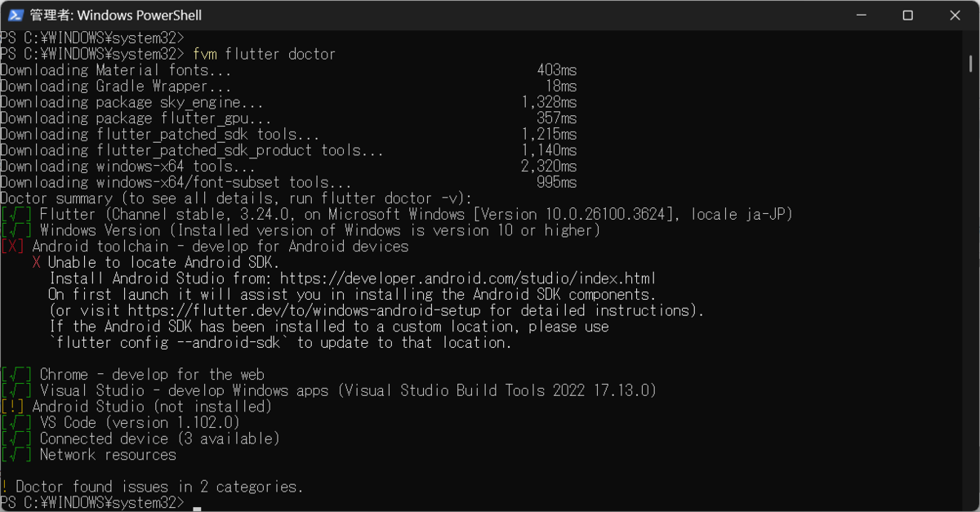
Task: Click the maximize button
Action: coord(907,15)
